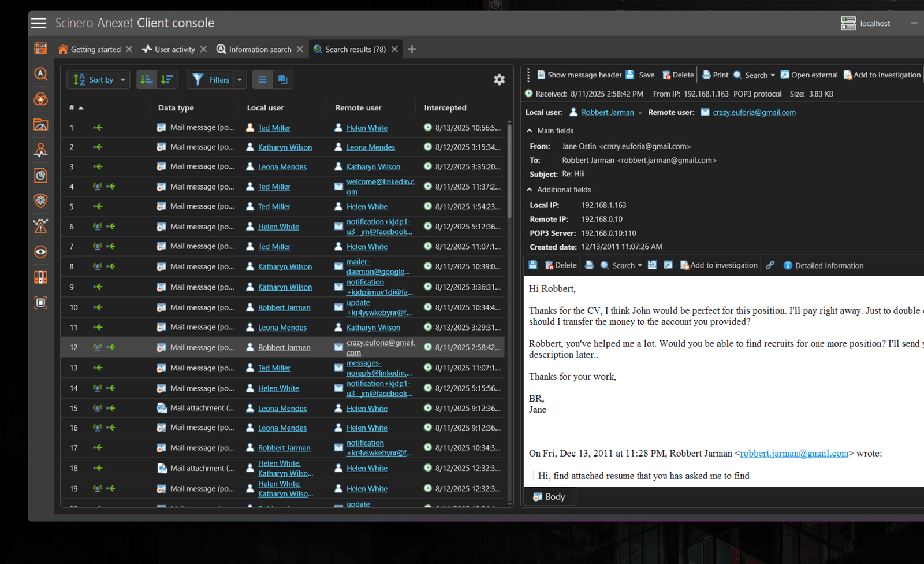Open Robbert Jarman local user link in header
The height and width of the screenshot is (564, 924).
608,113
